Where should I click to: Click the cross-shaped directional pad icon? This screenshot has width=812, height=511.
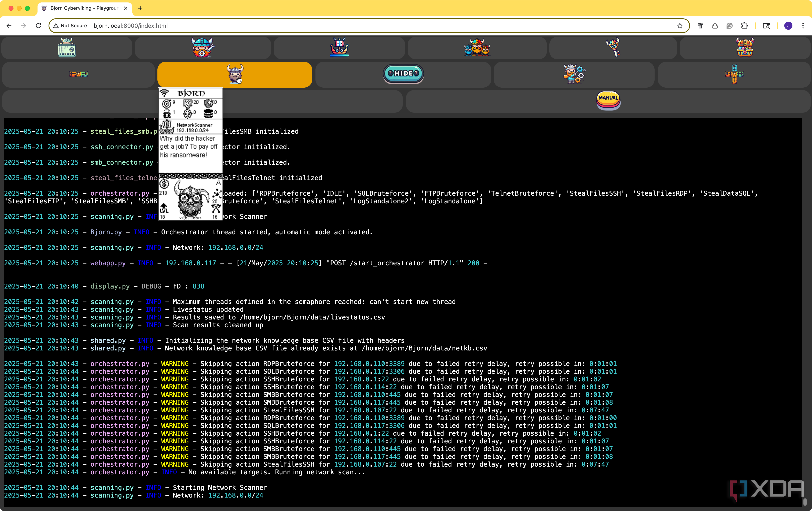tap(734, 74)
